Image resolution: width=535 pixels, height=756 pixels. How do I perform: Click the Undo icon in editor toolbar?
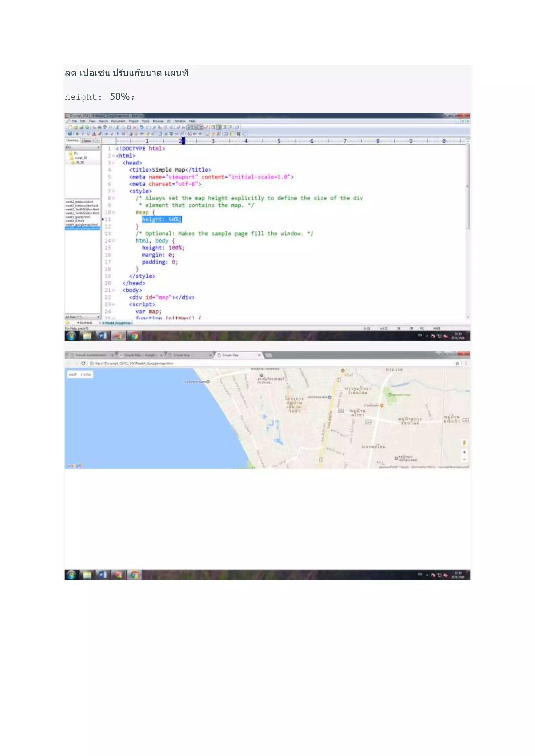click(x=142, y=127)
